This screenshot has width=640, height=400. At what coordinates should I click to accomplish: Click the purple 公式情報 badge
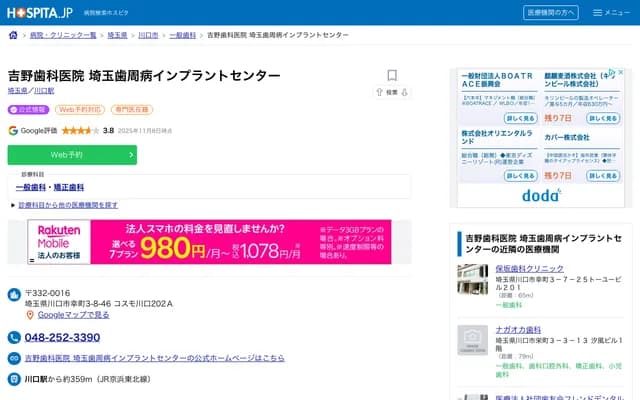[x=29, y=109]
